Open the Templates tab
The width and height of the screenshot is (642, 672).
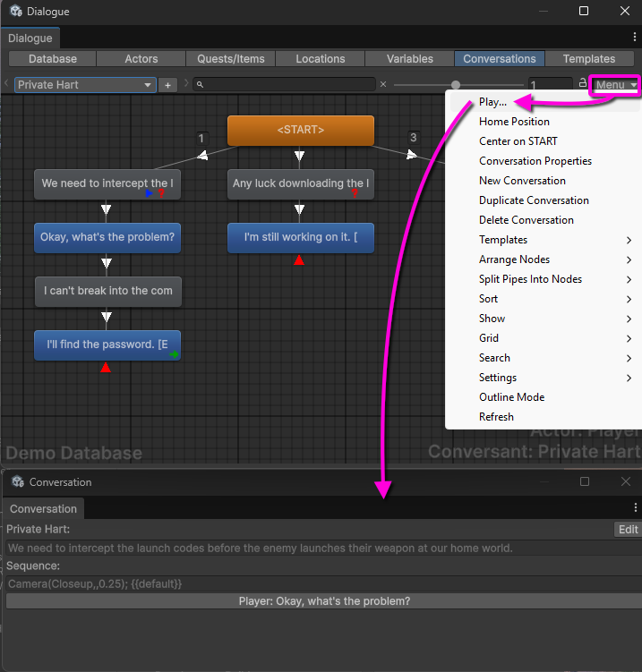point(589,59)
